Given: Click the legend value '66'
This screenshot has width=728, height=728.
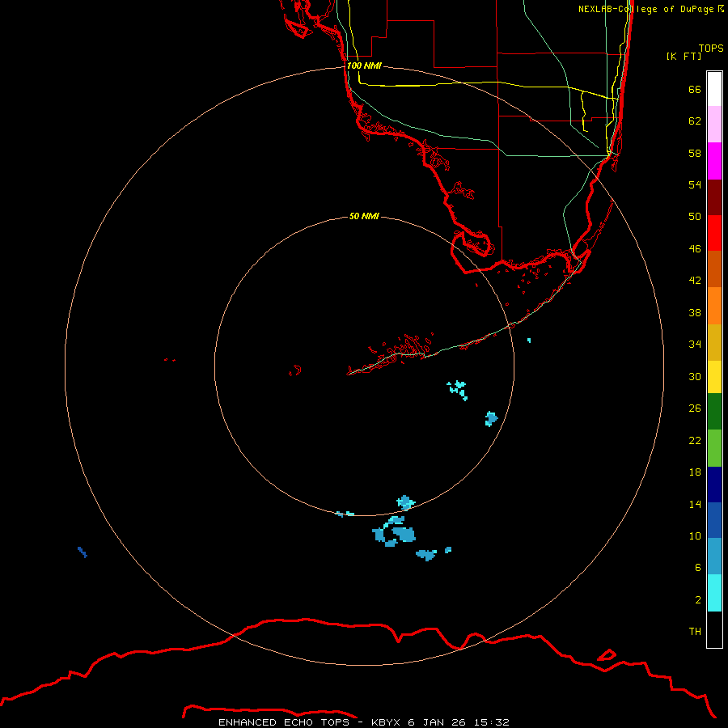Looking at the screenshot, I should pos(695,89).
